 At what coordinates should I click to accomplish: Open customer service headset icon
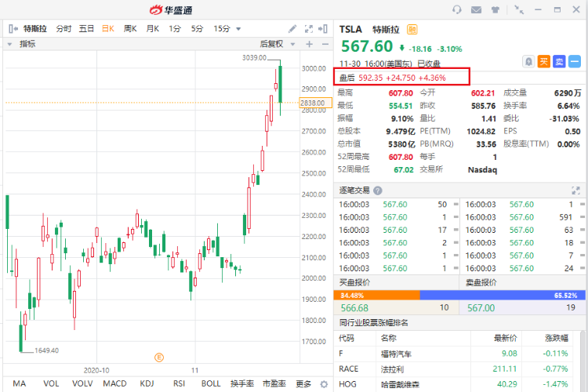(x=457, y=9)
